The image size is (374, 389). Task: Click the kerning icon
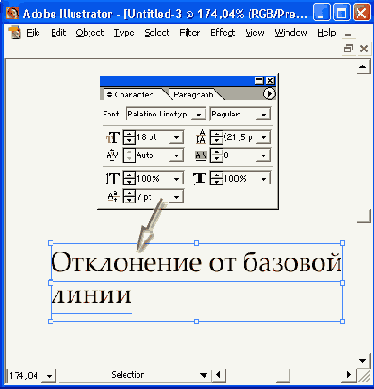tap(112, 155)
